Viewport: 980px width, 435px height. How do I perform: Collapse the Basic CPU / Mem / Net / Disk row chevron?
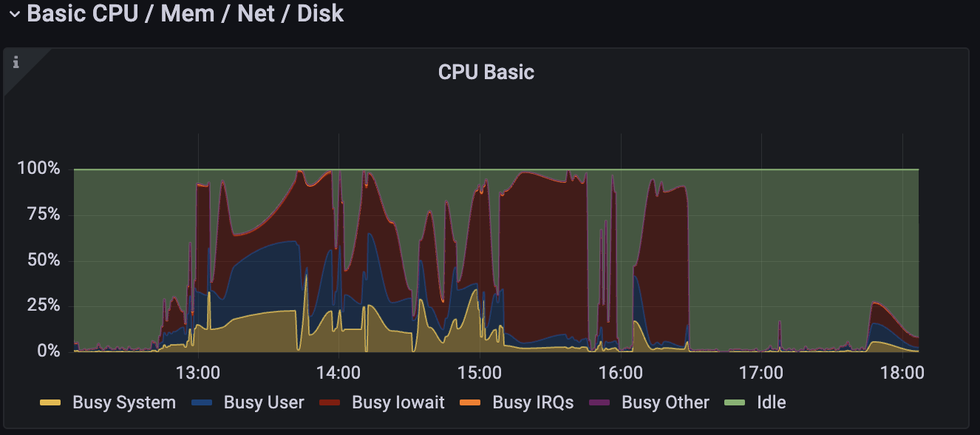tap(14, 14)
